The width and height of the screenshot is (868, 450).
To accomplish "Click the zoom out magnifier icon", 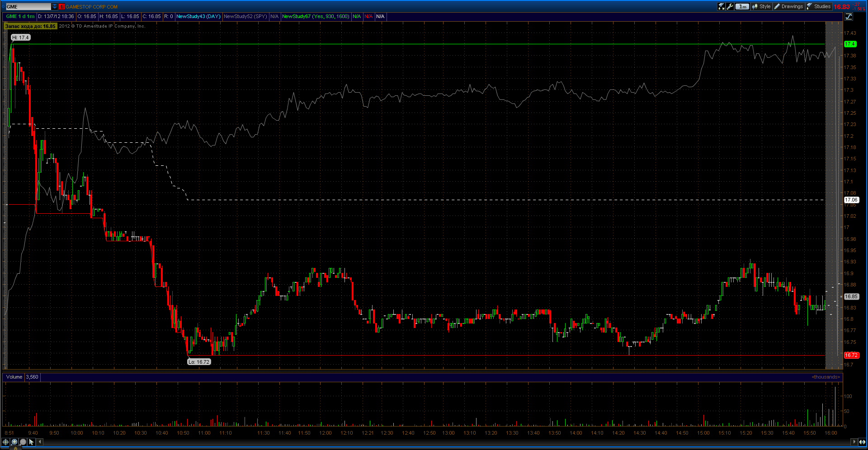I will [x=23, y=442].
